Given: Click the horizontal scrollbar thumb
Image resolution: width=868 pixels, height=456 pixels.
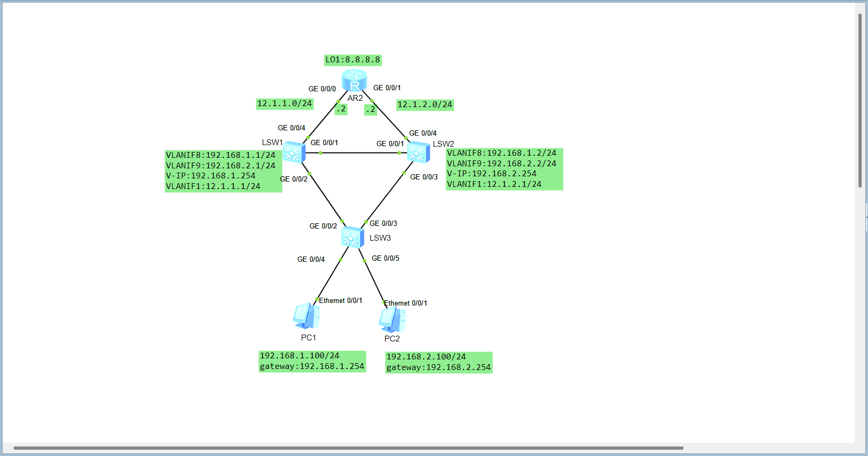Looking at the screenshot, I should (348, 448).
